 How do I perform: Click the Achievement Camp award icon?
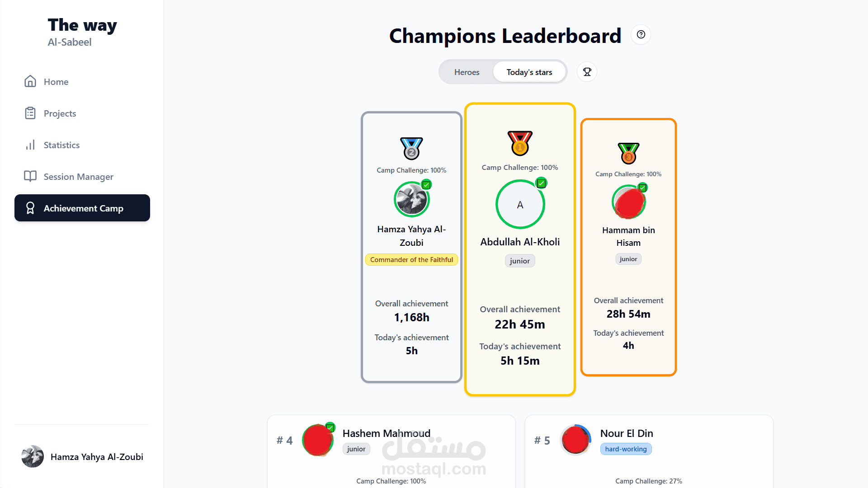tap(30, 208)
